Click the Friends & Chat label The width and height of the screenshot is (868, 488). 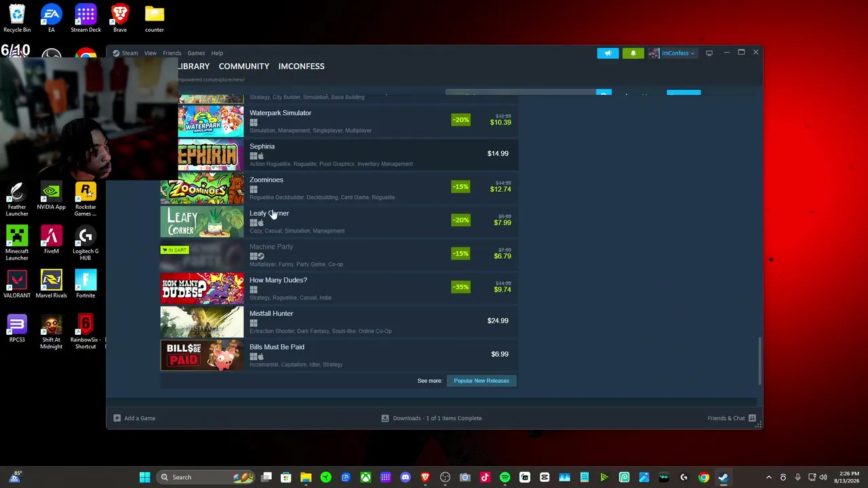tap(726, 418)
